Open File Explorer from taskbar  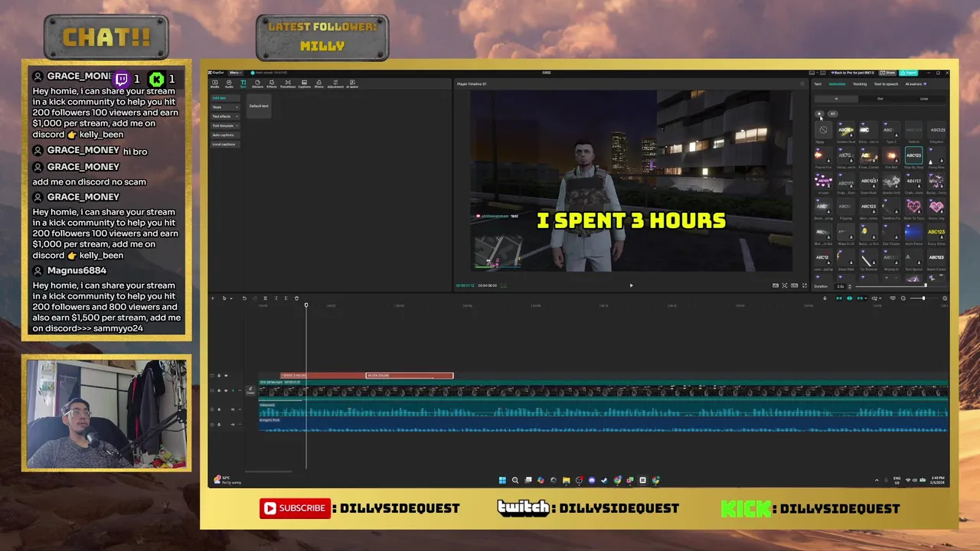[567, 480]
